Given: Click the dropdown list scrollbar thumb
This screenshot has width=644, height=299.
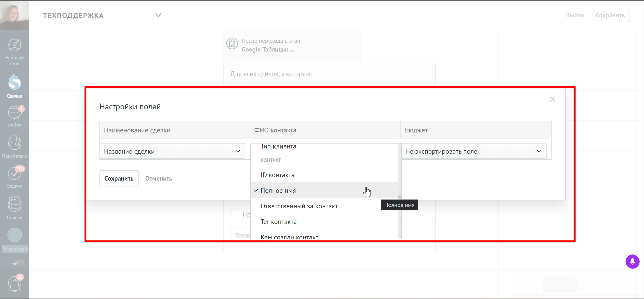Looking at the screenshot, I should (x=399, y=198).
